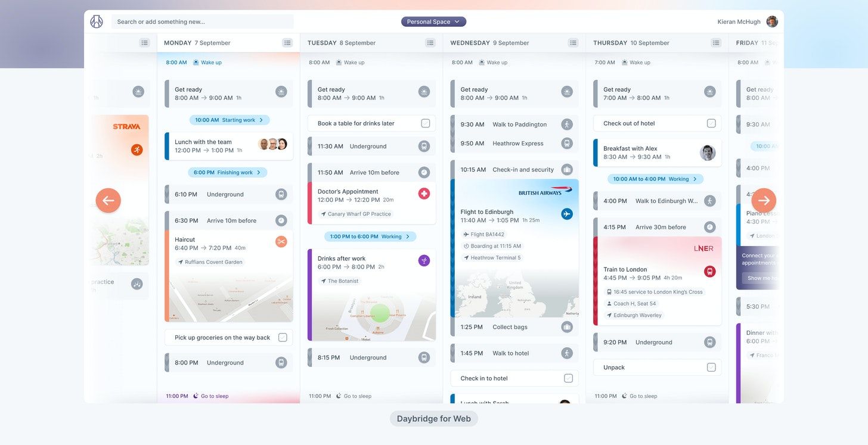Advance to next days with right arrow
The image size is (868, 445).
[x=764, y=201]
